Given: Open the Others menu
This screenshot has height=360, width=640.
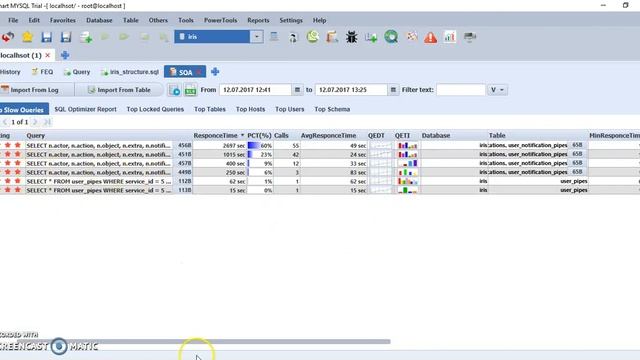Looking at the screenshot, I should coord(158,20).
